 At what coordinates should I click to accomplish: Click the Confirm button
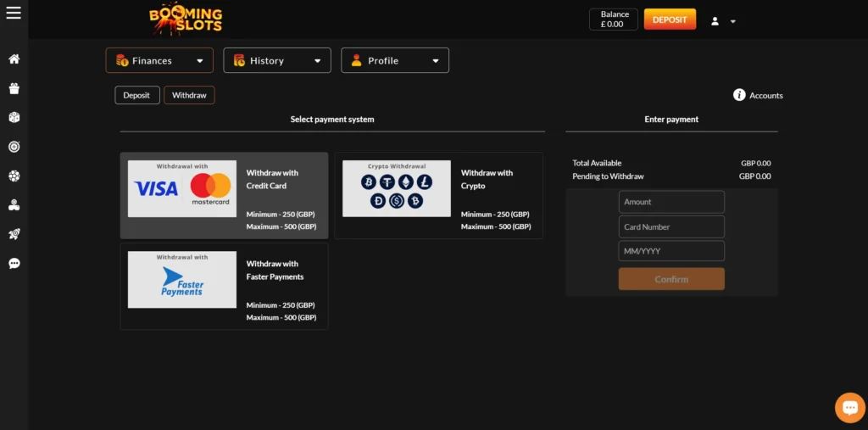click(671, 279)
